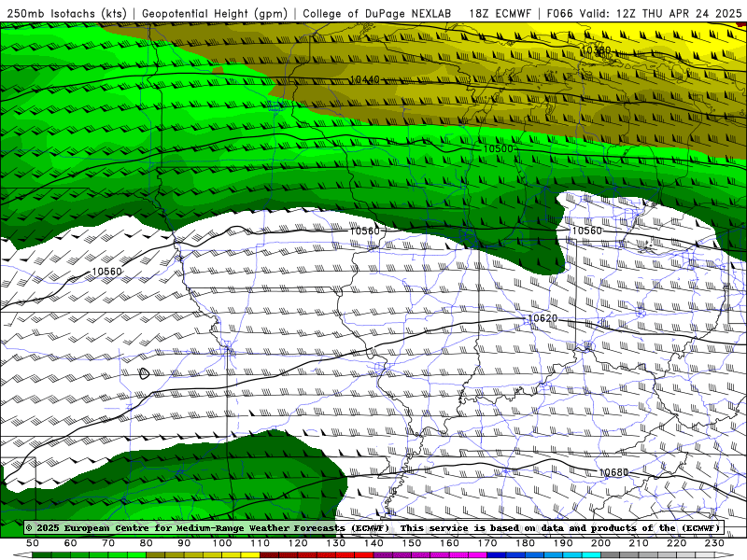The image size is (747, 560).
Task: Click the 60 value on the color scale
Action: (70, 543)
